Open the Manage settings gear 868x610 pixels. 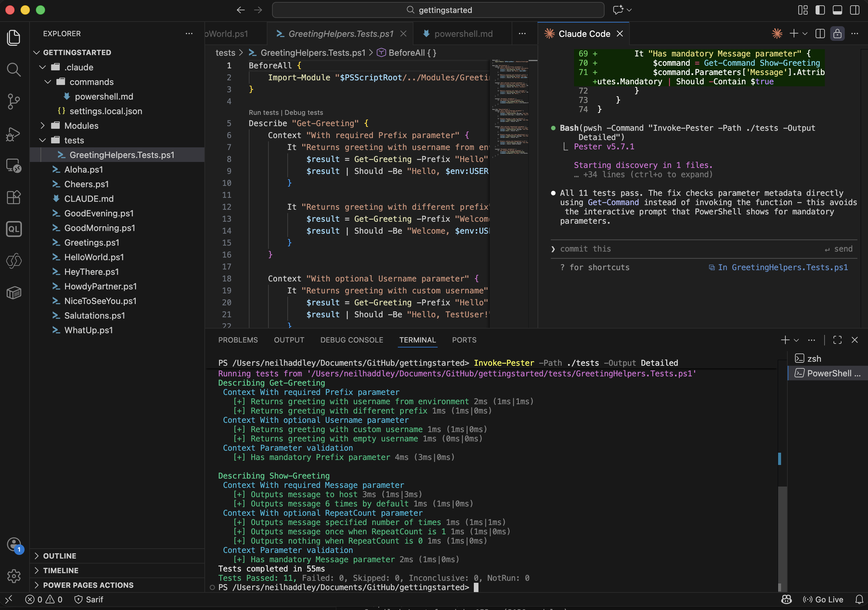(x=14, y=575)
